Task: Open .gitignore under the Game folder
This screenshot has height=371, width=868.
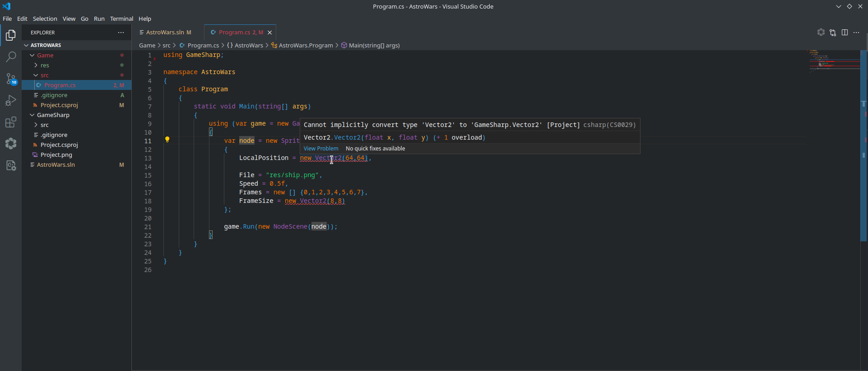Action: pyautogui.click(x=77, y=95)
